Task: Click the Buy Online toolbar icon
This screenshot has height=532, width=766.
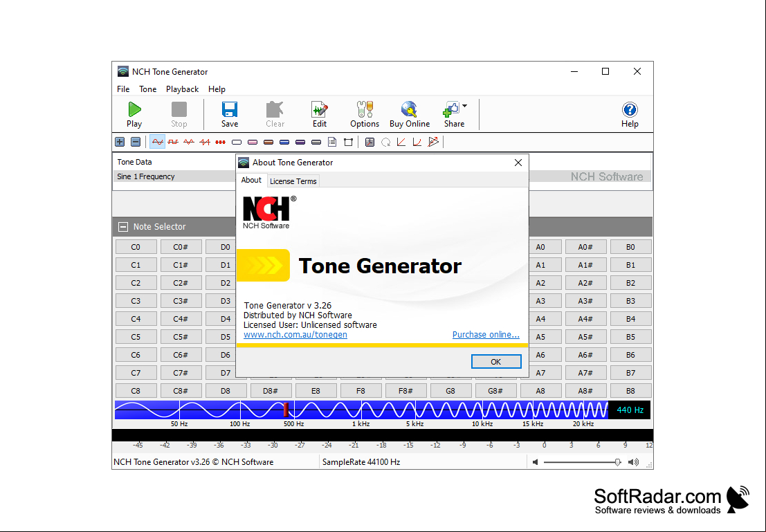Action: pyautogui.click(x=410, y=114)
